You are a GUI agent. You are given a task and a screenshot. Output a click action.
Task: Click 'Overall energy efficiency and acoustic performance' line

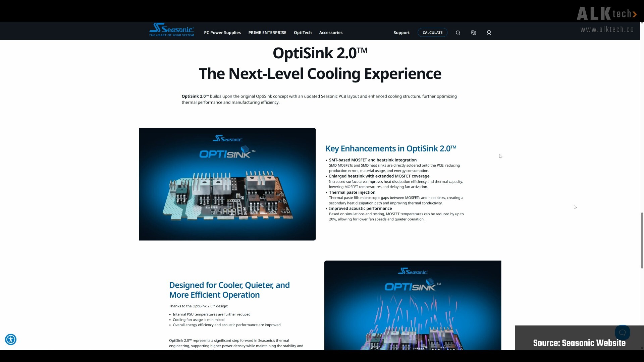(226, 325)
